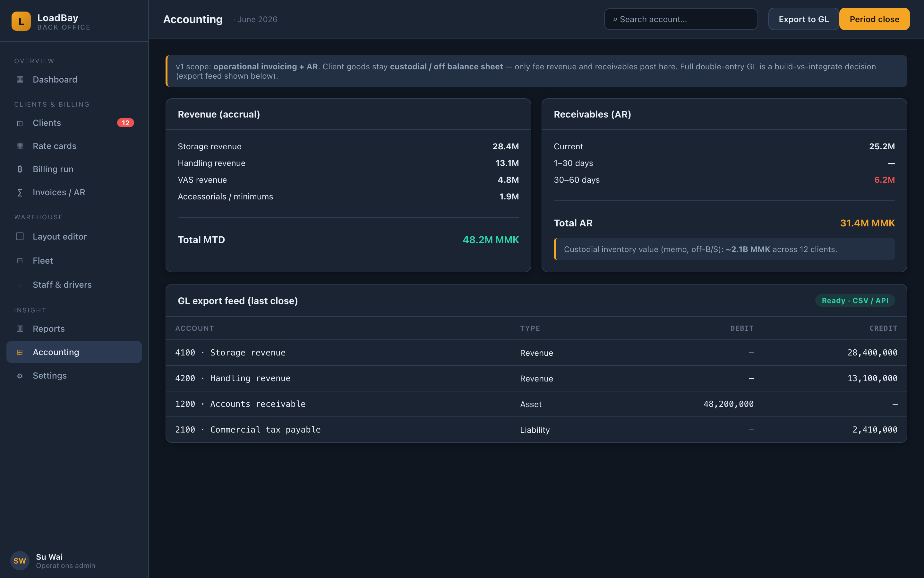Click the GL export feed heading
Image resolution: width=924 pixels, height=578 pixels.
[237, 301]
